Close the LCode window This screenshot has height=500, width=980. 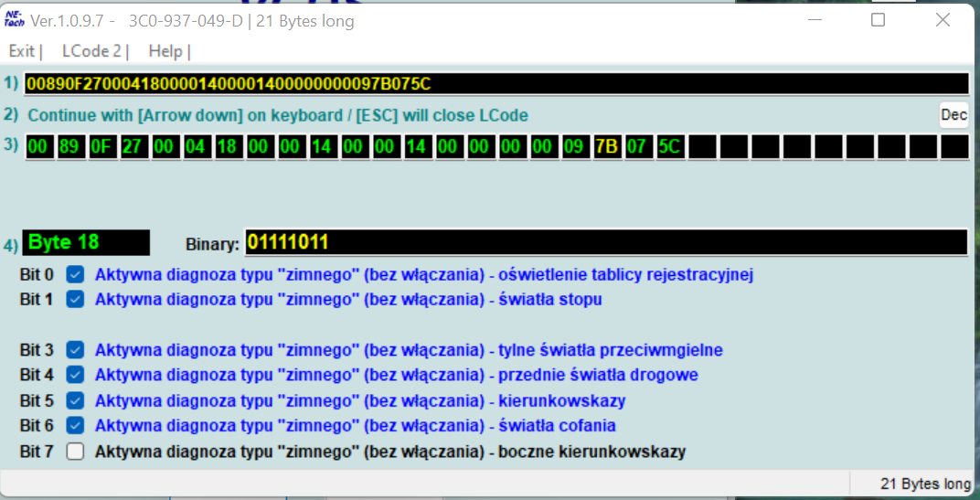click(943, 20)
